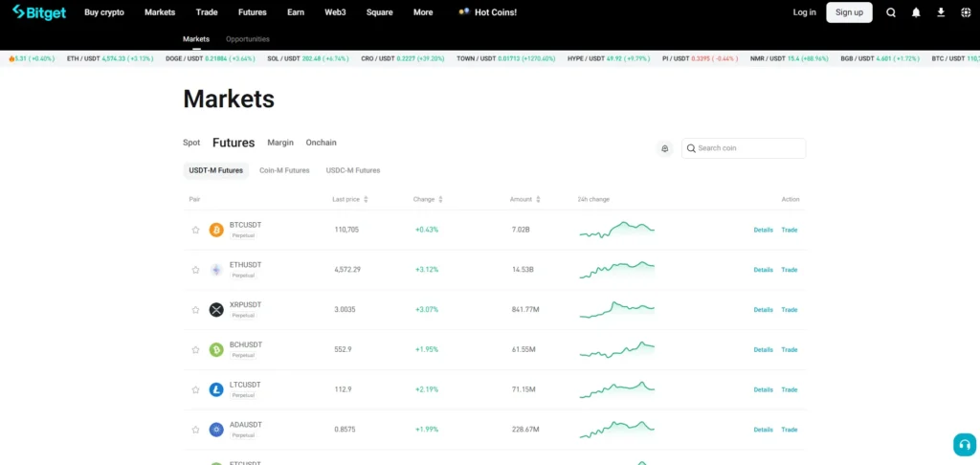Image resolution: width=980 pixels, height=465 pixels.
Task: Click the Ethereum coin icon
Action: tap(216, 270)
